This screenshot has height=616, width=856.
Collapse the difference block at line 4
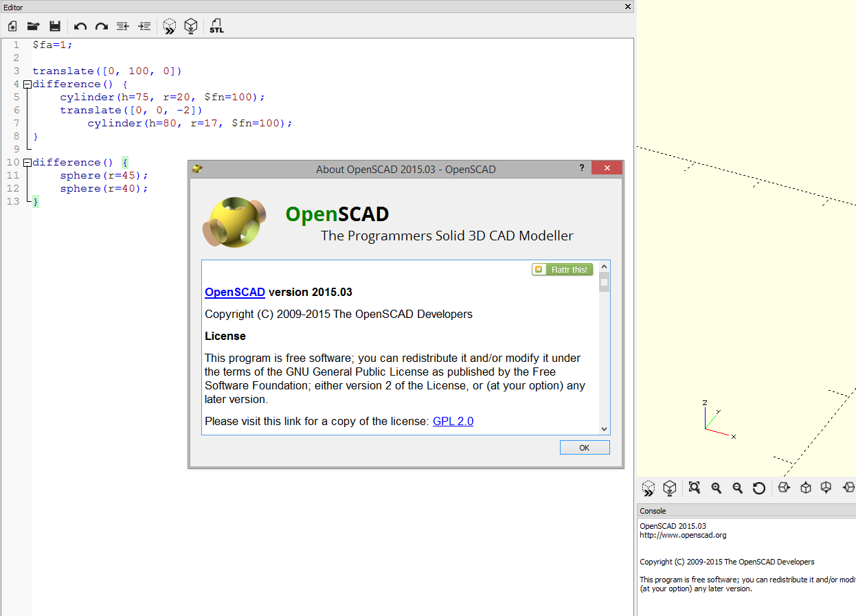click(27, 84)
